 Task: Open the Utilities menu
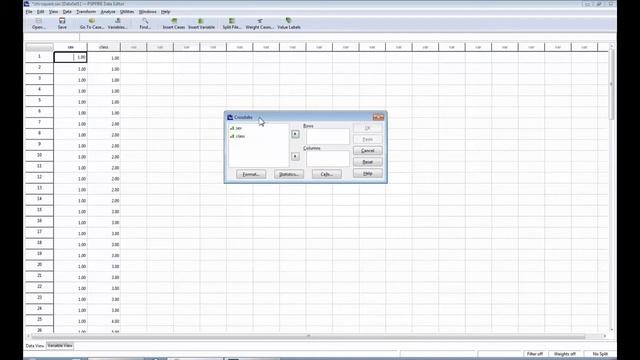[x=127, y=12]
